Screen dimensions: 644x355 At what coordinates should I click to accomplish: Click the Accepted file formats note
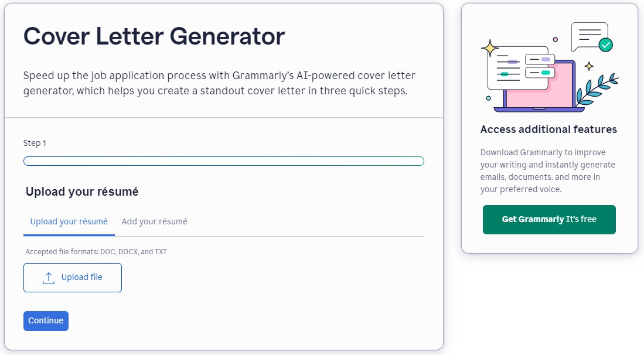(x=96, y=252)
